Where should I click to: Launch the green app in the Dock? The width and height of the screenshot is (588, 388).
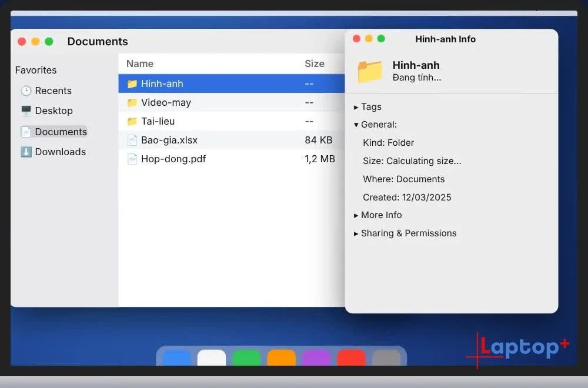pos(246,357)
